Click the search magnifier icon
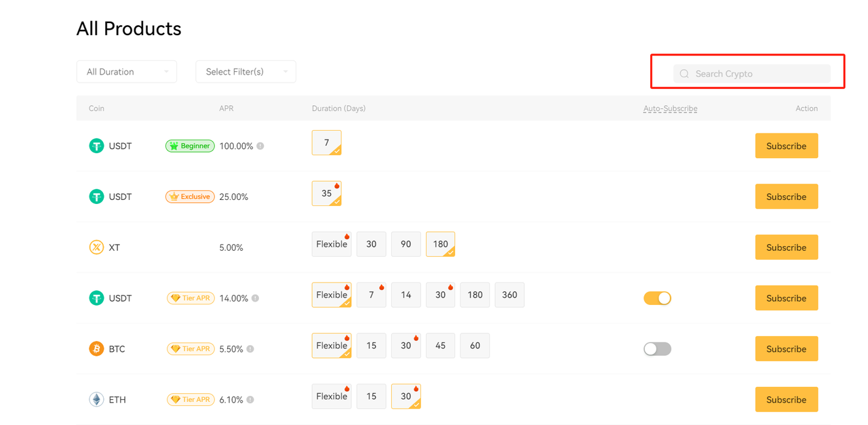The height and width of the screenshot is (425, 868). coord(684,74)
